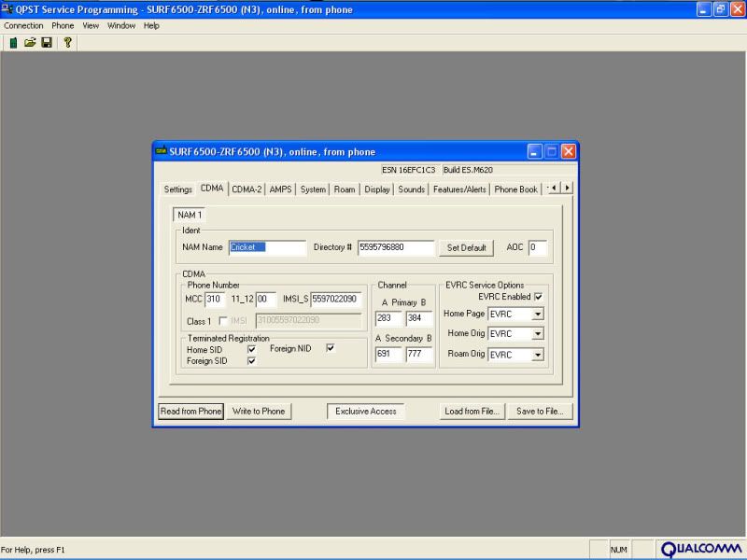The height and width of the screenshot is (560, 747).
Task: Switch to the AMPS tab
Action: (281, 189)
